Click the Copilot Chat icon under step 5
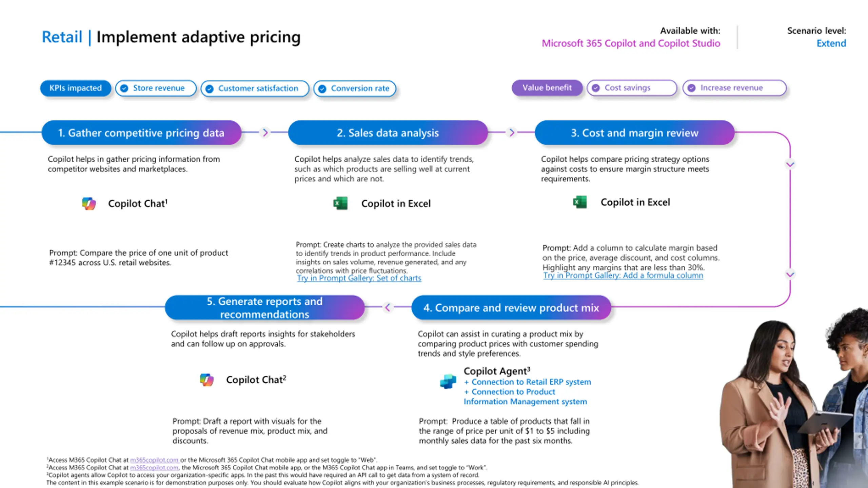The image size is (868, 488). click(207, 380)
